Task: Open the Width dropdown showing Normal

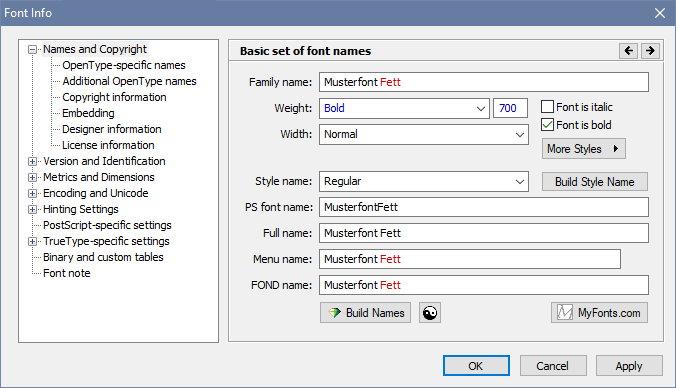Action: click(423, 135)
